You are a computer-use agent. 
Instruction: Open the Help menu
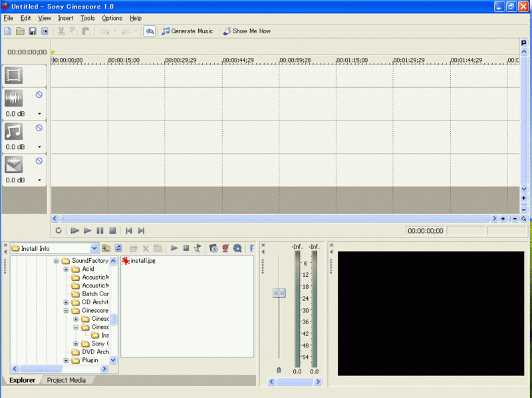click(136, 19)
